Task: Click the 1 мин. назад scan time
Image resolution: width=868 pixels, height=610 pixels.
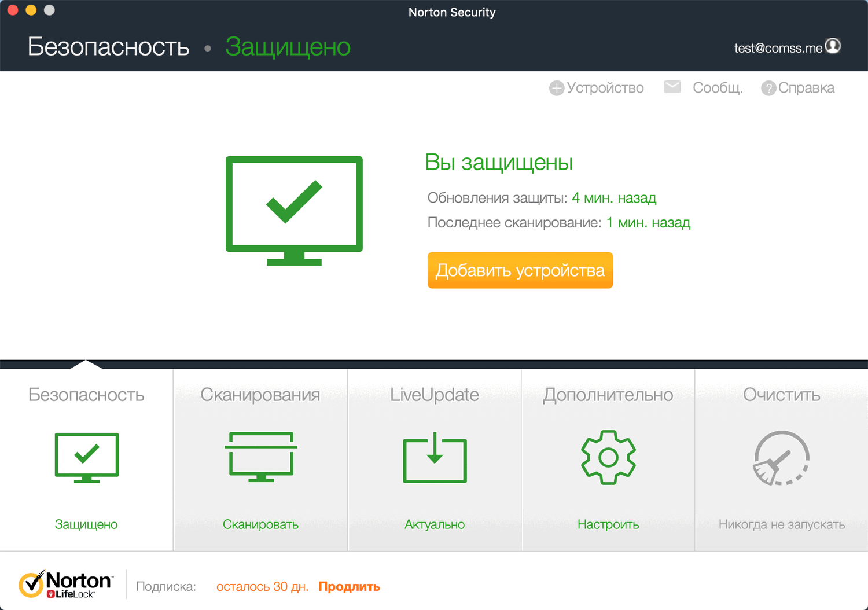Action: tap(648, 223)
